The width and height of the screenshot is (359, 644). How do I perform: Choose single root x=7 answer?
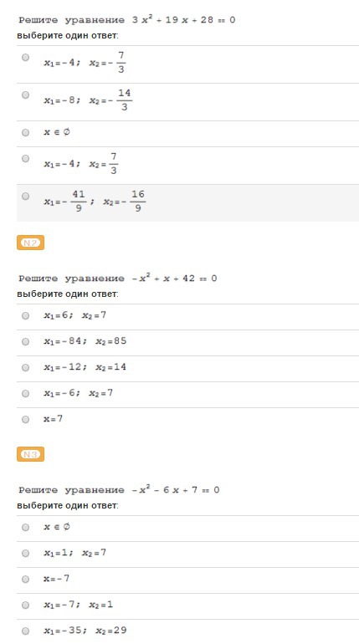coord(25,419)
